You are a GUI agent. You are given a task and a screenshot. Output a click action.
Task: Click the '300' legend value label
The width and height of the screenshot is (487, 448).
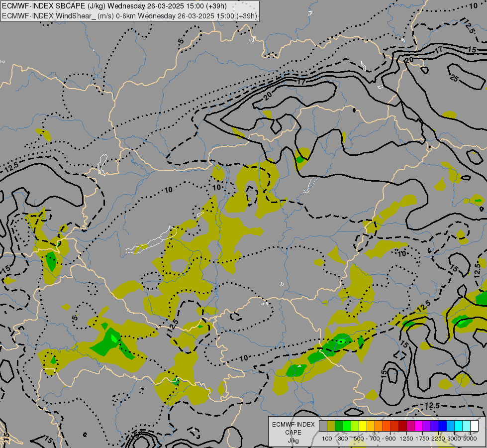point(343,439)
